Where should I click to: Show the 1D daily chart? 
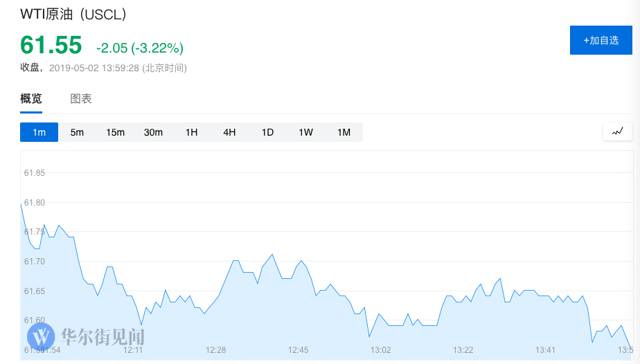point(267,132)
